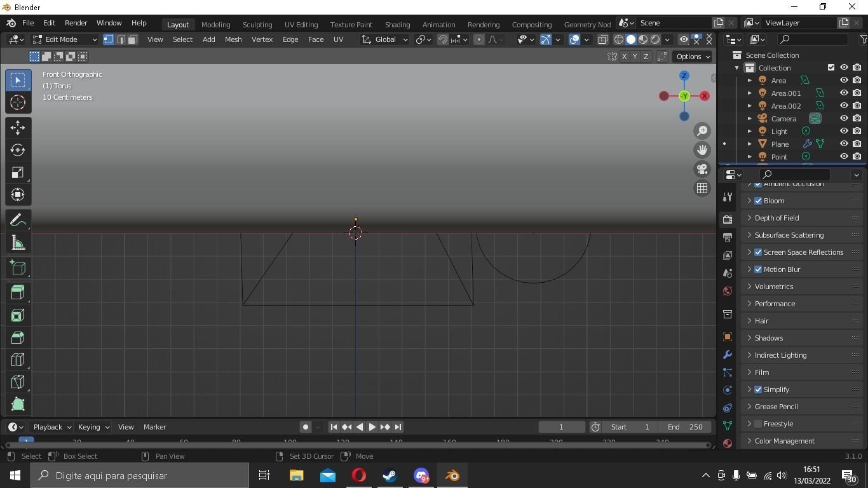Open the Mesh menu in viewport header
Screen dimensions: 868x488
pyautogui.click(x=233, y=39)
